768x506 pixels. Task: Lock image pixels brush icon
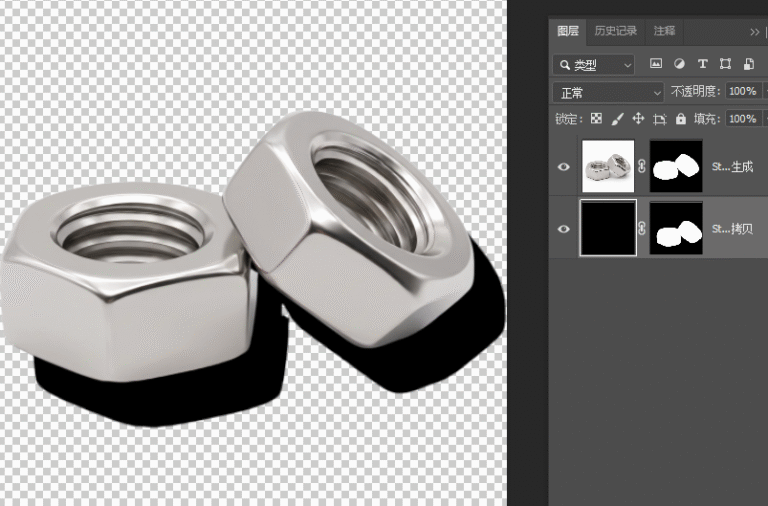[x=618, y=119]
